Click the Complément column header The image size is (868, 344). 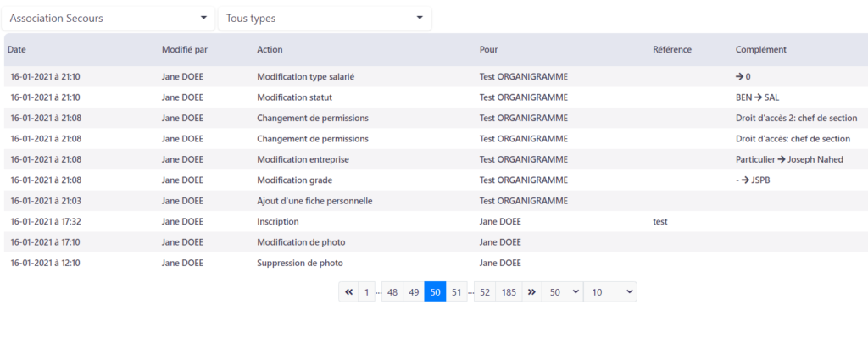tap(761, 50)
